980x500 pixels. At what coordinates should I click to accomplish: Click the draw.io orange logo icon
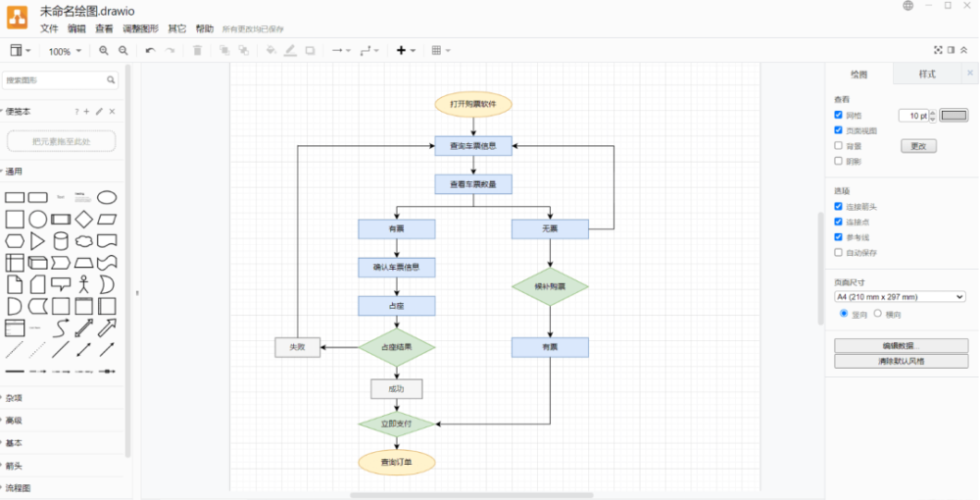(x=17, y=18)
